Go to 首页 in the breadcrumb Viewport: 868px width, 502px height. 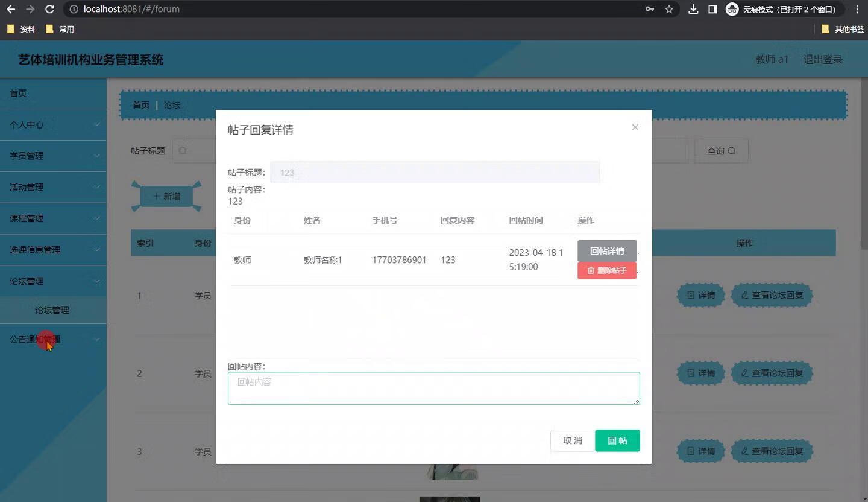click(x=141, y=105)
